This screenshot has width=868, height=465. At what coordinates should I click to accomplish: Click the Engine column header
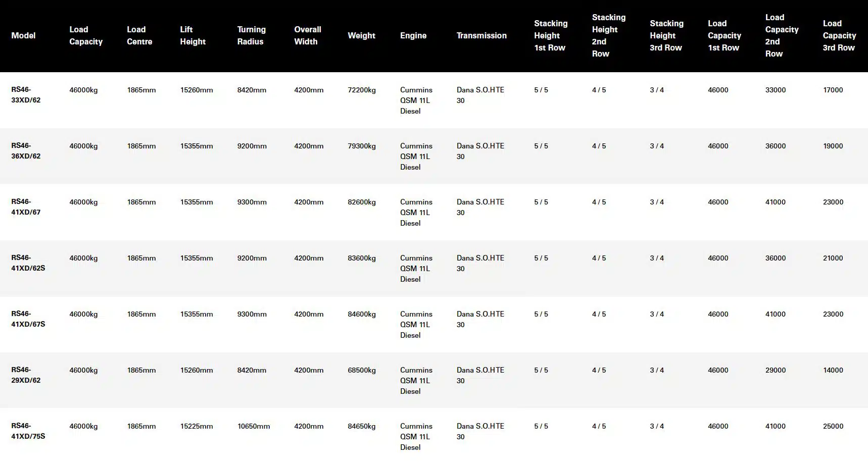[413, 35]
